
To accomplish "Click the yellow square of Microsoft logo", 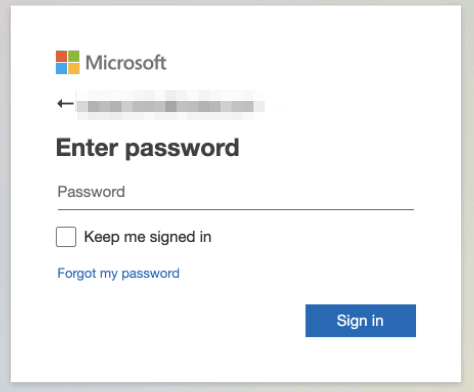I will [x=74, y=69].
